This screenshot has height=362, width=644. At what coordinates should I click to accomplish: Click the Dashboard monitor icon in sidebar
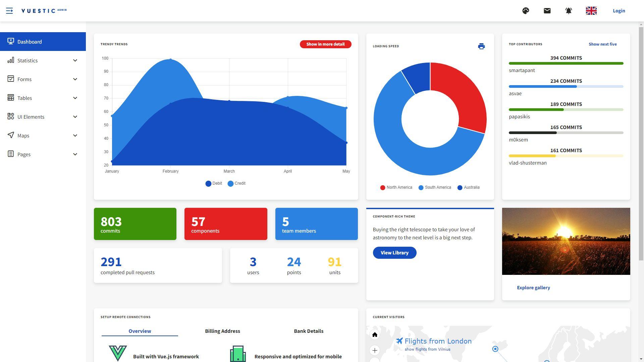(x=10, y=41)
